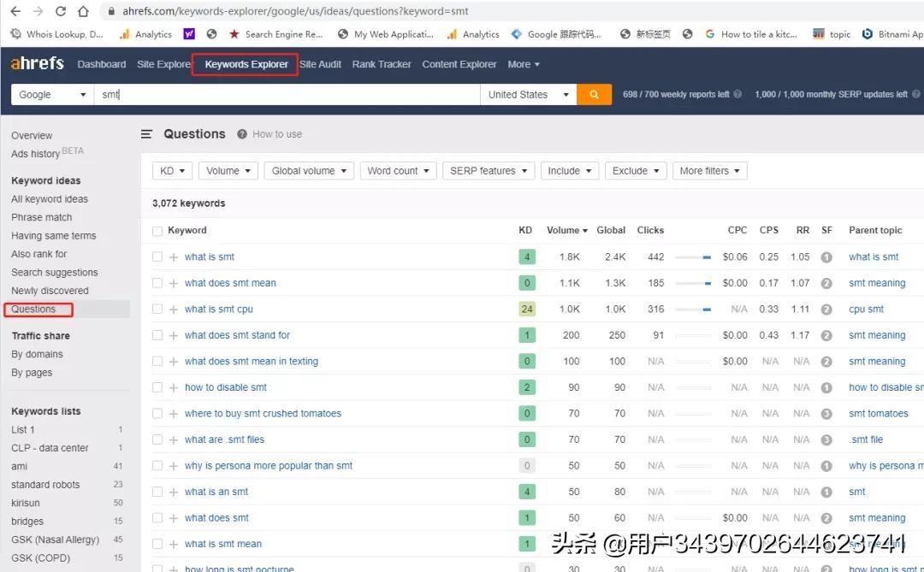924x572 pixels.
Task: Tick the checkbox for 'what does smt mean in texting'
Action: (157, 361)
